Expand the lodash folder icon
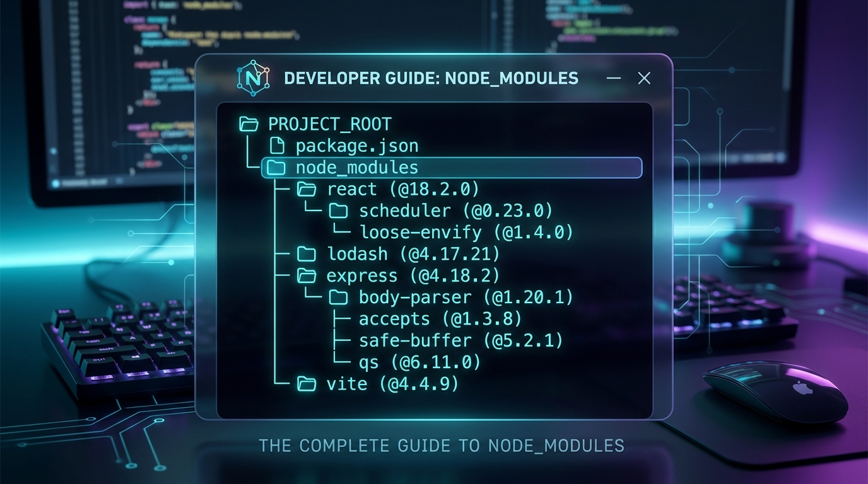868x484 pixels. click(x=307, y=254)
